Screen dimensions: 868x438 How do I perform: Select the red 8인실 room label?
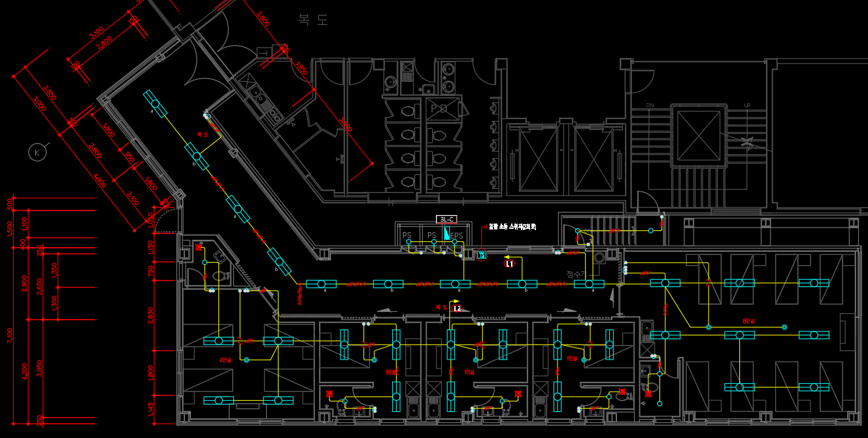(748, 321)
